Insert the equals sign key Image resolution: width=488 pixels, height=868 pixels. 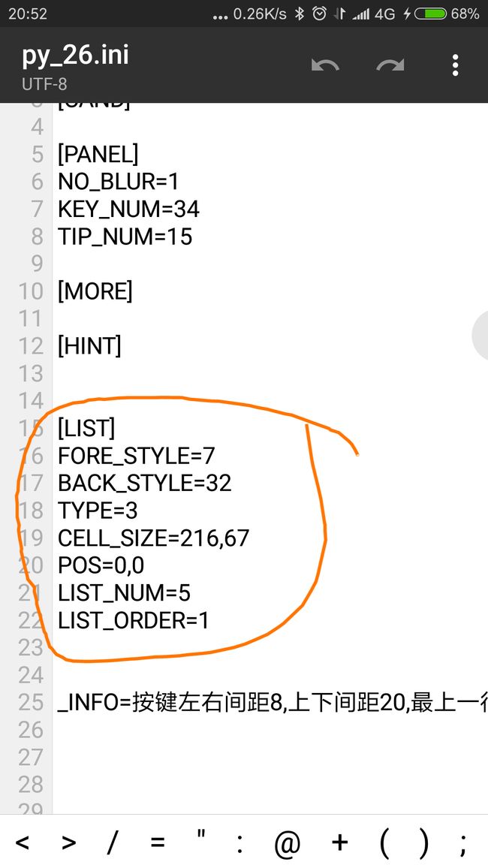pos(157,842)
